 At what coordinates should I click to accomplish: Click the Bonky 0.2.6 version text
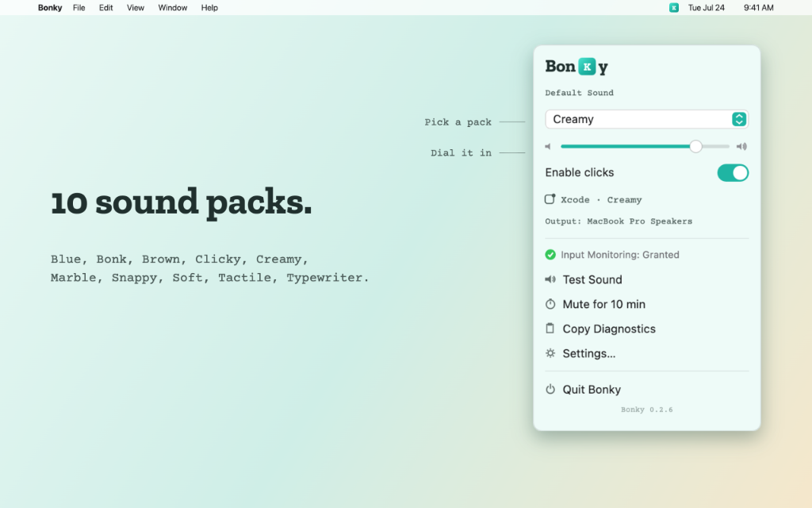pos(647,410)
